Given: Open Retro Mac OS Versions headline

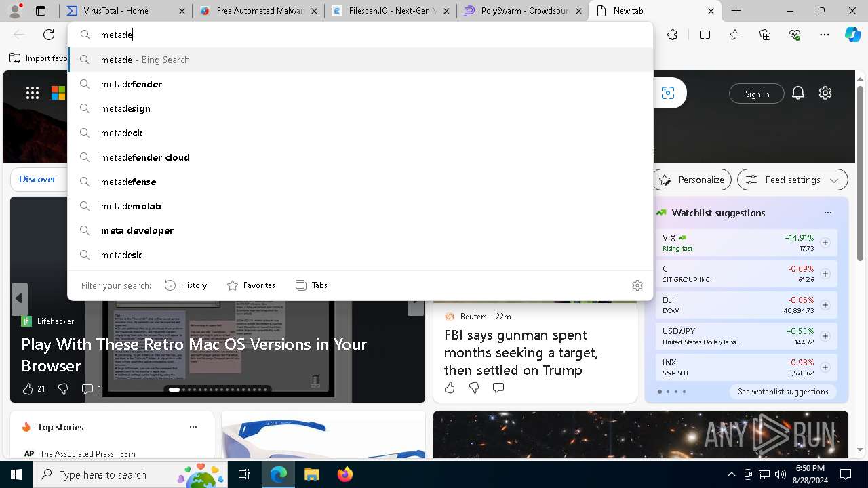Looking at the screenshot, I should (x=194, y=354).
